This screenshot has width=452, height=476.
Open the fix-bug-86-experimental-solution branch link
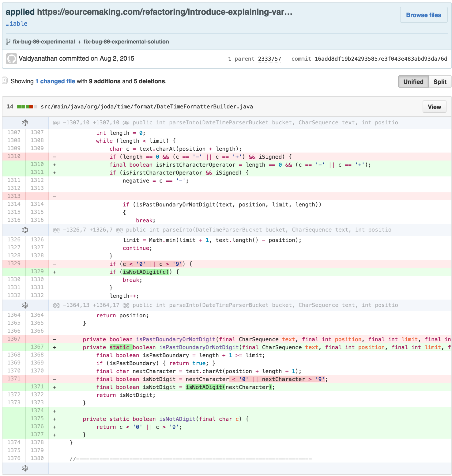pos(126,42)
